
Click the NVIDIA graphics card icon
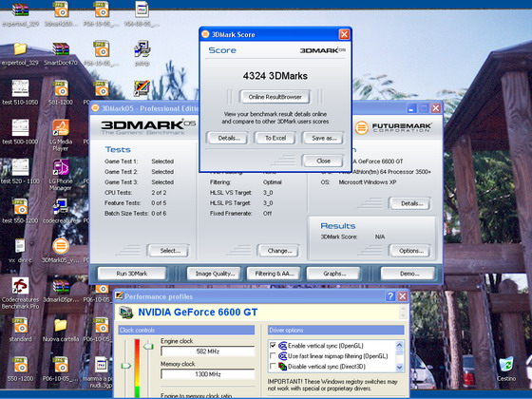[126, 313]
